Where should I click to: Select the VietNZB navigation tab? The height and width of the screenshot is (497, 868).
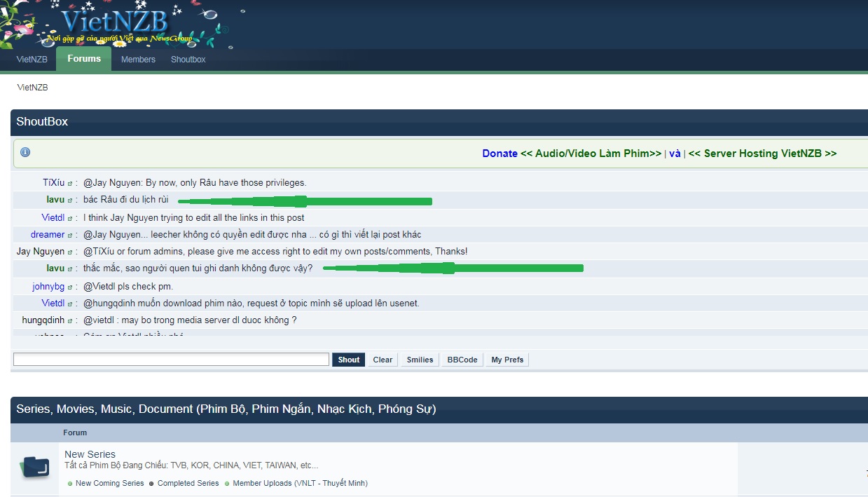(x=32, y=60)
